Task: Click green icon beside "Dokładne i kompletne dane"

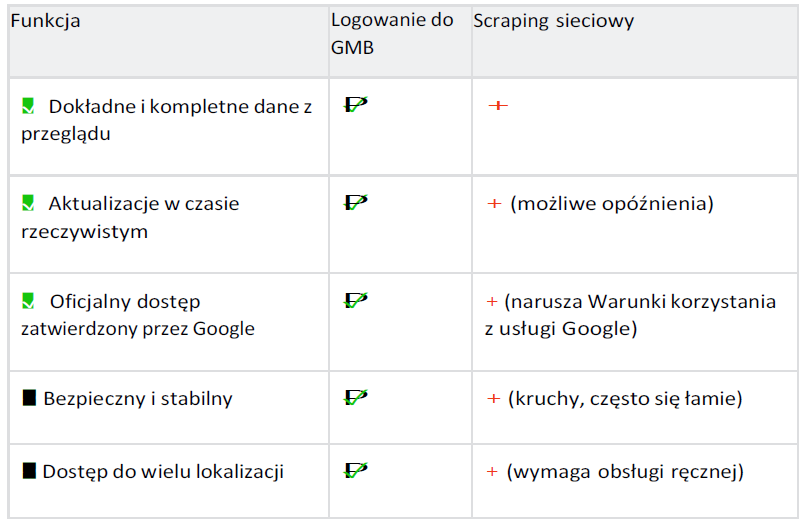Action: pos(29,106)
